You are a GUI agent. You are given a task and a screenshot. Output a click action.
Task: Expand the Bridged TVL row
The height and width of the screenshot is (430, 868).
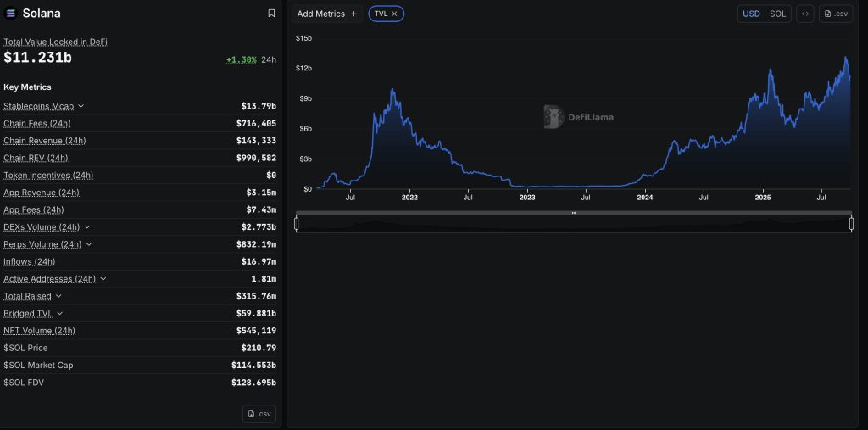tap(60, 314)
